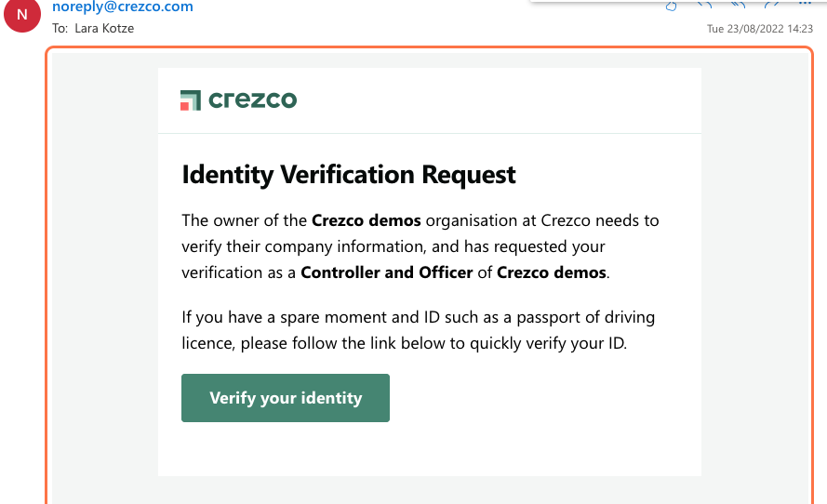This screenshot has width=827, height=504.
Task: Select the recipient name Lara Kotze
Action: point(104,29)
